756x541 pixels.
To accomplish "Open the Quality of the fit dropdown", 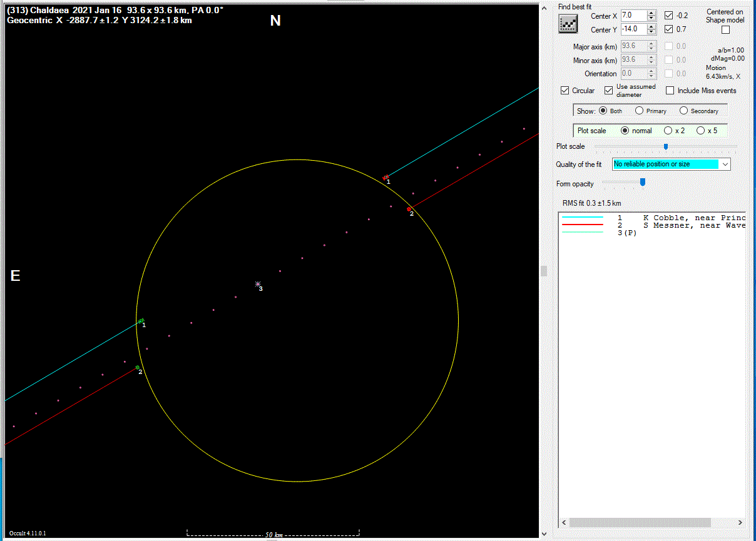I will 725,164.
